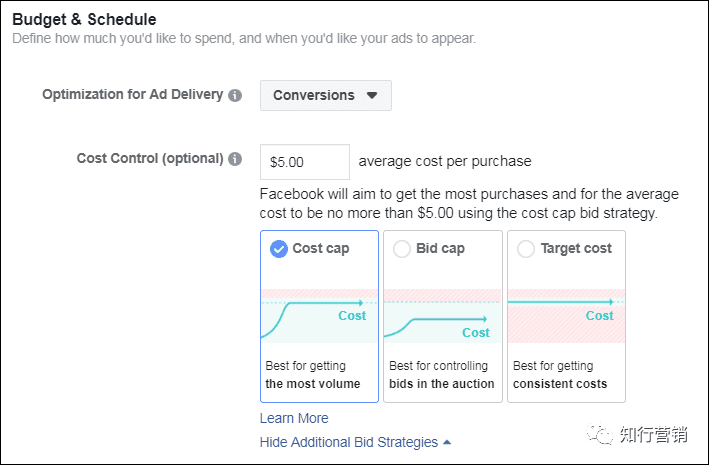Screen dimensions: 710x465
Task: Select the Target cost radio button
Action: [x=526, y=249]
